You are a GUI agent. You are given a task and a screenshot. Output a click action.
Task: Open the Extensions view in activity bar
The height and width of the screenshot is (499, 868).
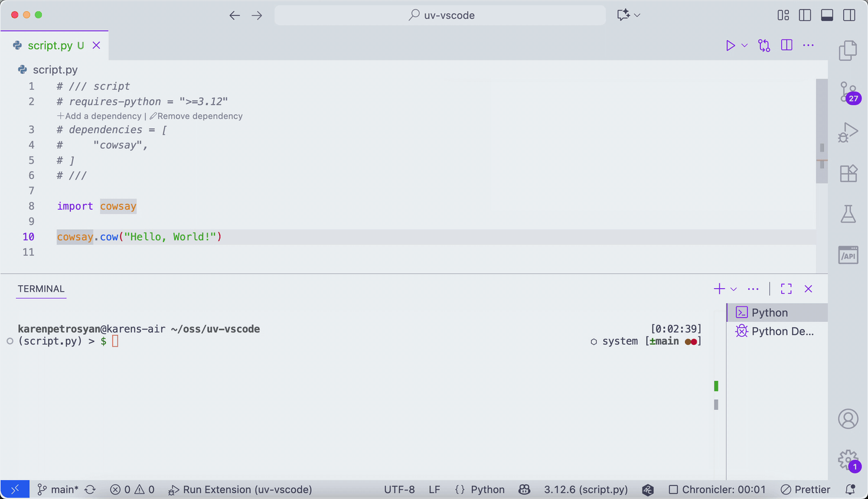click(x=848, y=173)
